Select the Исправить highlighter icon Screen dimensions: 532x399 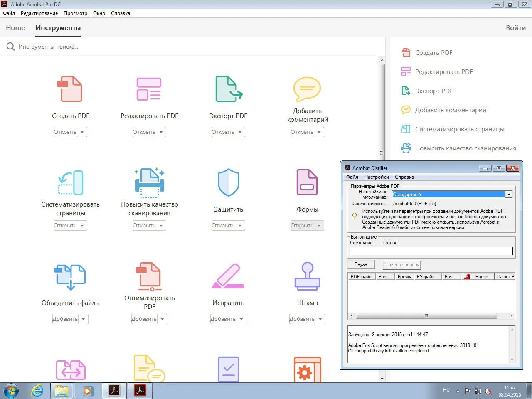point(228,276)
